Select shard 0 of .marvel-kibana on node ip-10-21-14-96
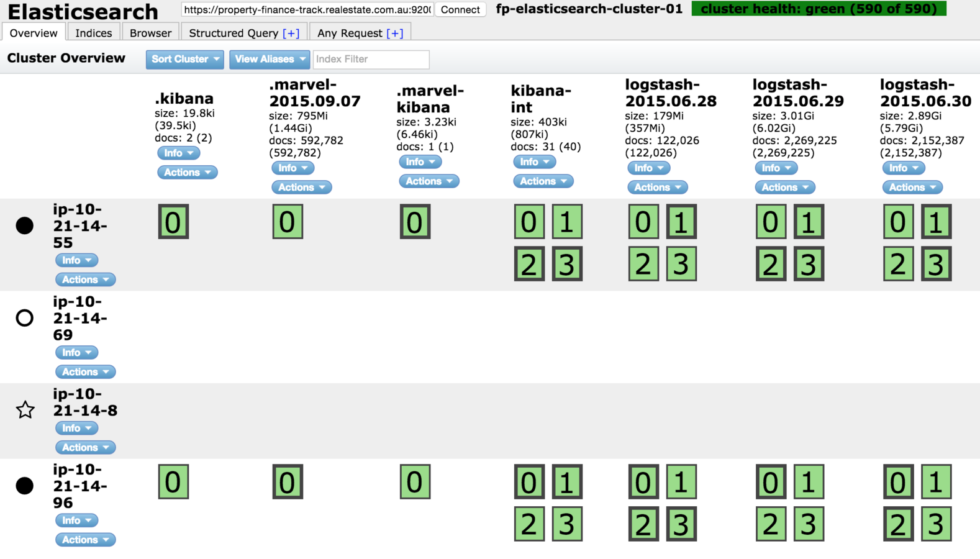Viewport: 980px width, 559px height. pyautogui.click(x=415, y=482)
